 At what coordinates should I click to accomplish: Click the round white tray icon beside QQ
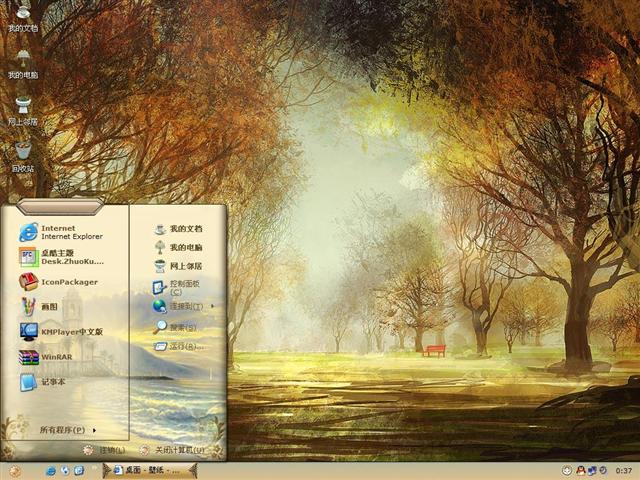567,471
